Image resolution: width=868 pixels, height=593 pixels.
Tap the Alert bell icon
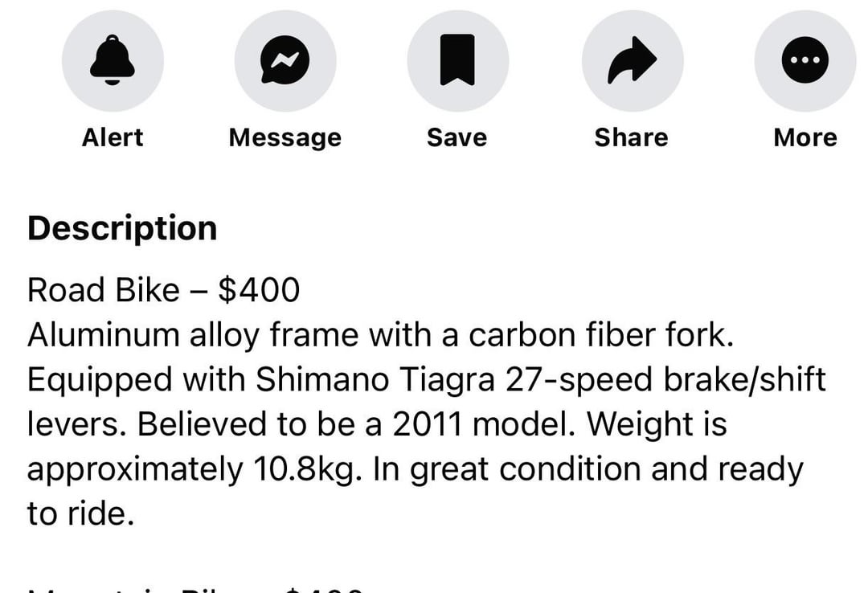[x=113, y=60]
